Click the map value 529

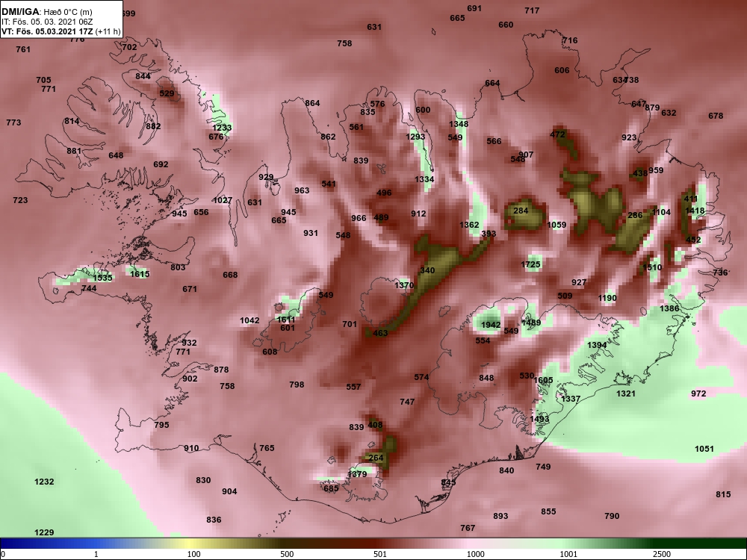coord(167,93)
